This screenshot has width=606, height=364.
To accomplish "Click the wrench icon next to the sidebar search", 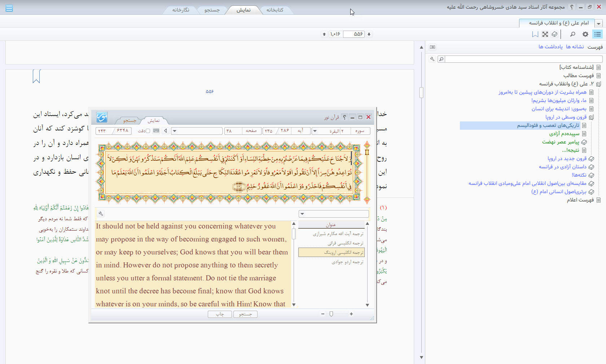I will click(x=432, y=59).
